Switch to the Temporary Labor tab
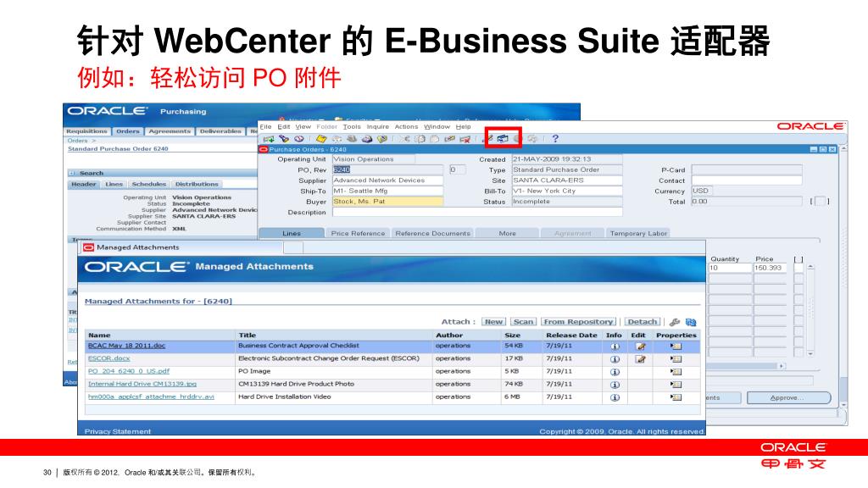 click(x=638, y=234)
